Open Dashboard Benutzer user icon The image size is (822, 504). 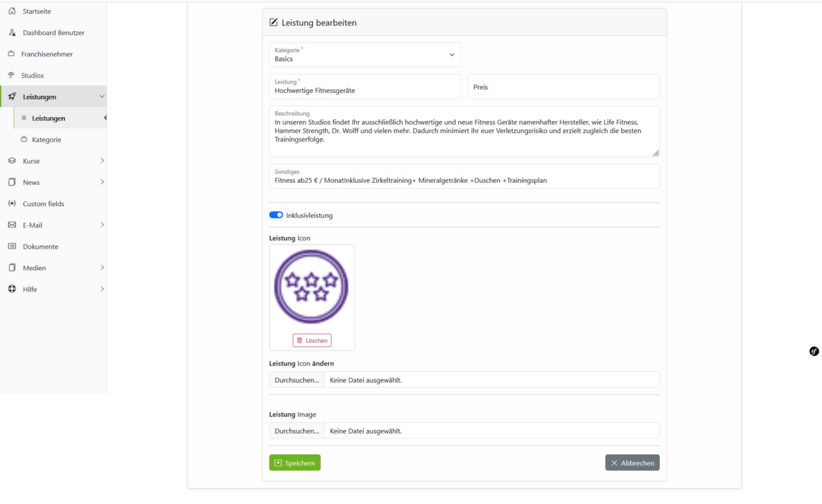click(12, 32)
